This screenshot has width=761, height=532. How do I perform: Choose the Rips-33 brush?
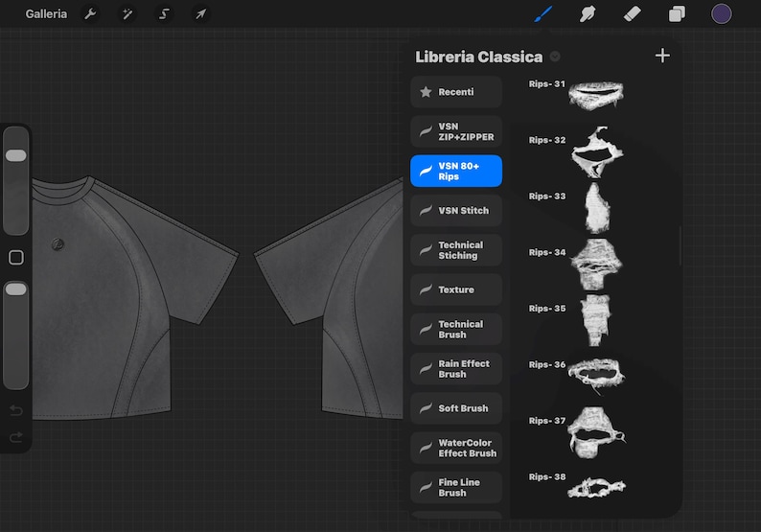coord(594,207)
